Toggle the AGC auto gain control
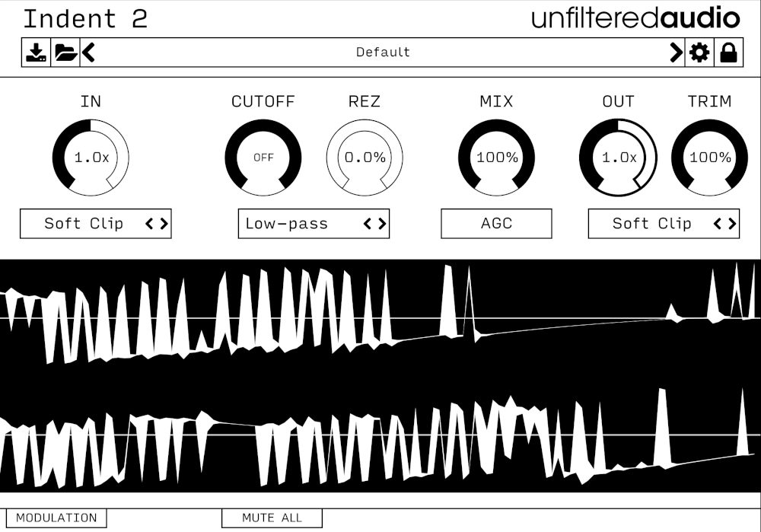Viewport: 761px width, 532px height. pyautogui.click(x=495, y=224)
